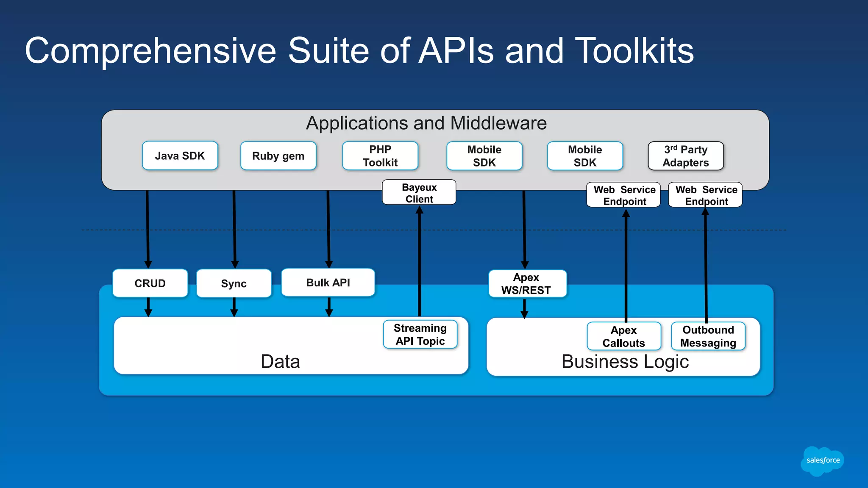Select the Sync box
The width and height of the screenshot is (868, 488).
coord(234,283)
